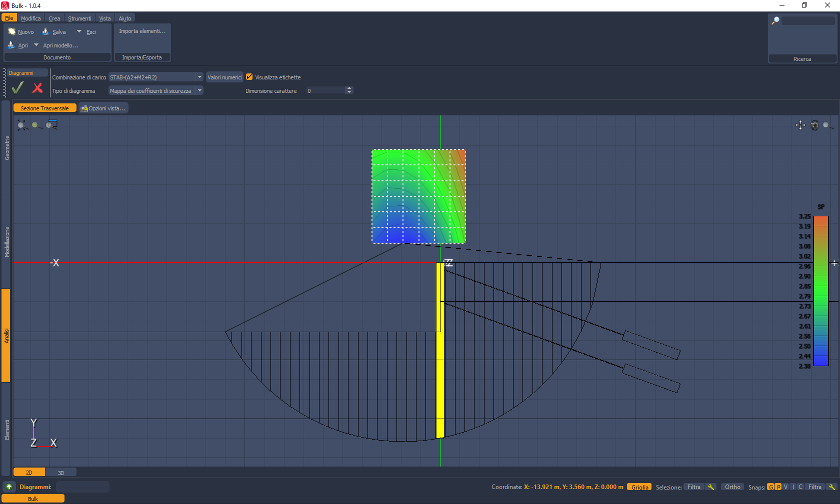The image size is (840, 504).
Task: Click the Salva save icon
Action: coord(45,31)
